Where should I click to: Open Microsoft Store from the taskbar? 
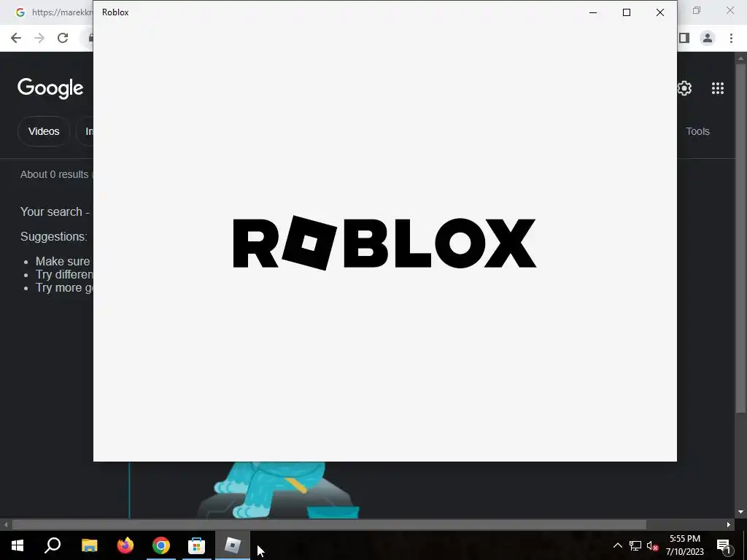[x=196, y=545]
